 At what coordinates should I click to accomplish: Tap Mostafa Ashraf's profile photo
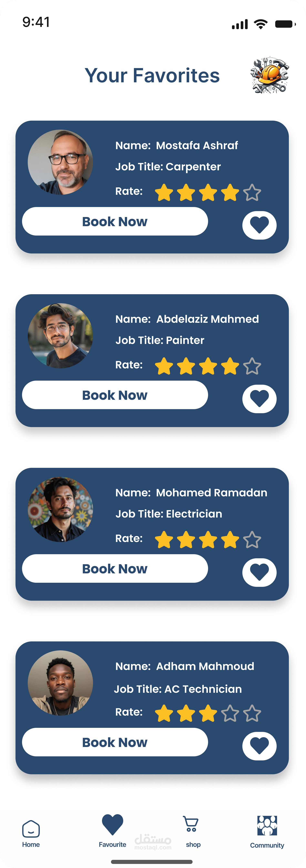[x=60, y=162]
